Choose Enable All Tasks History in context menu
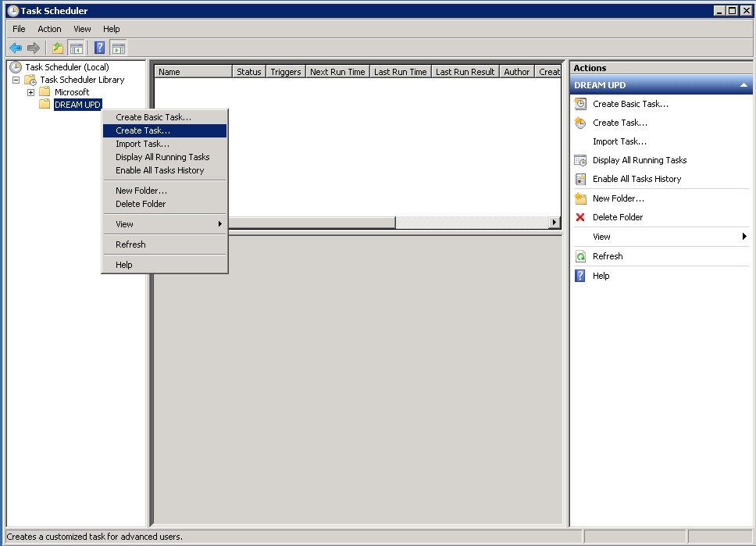The image size is (756, 546). tap(165, 170)
